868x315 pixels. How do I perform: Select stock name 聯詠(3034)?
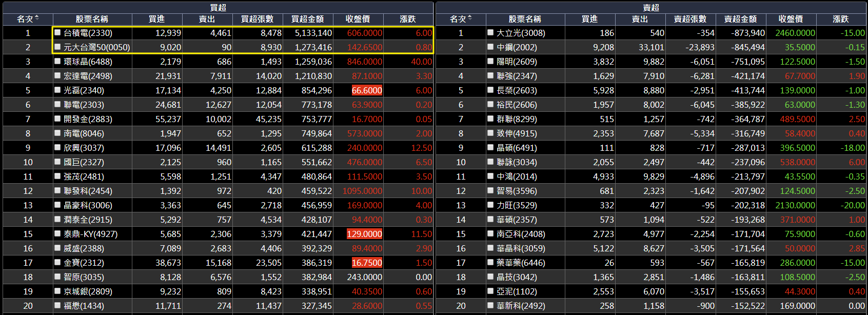[517, 162]
